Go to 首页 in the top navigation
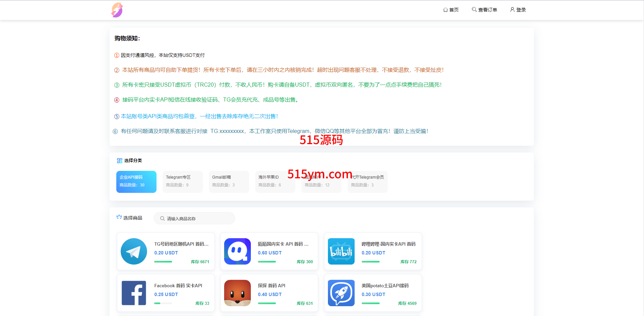Image resolution: width=644 pixels, height=316 pixels. [x=451, y=10]
